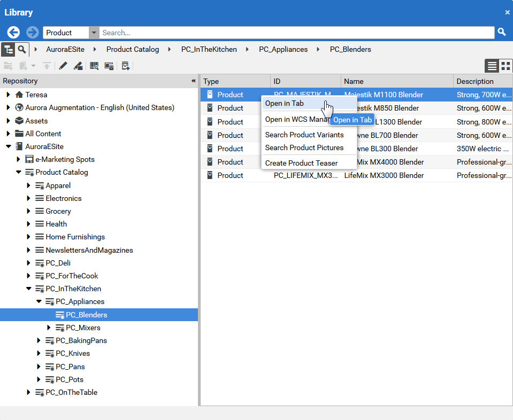The width and height of the screenshot is (513, 420).
Task: Click the search magnifier button
Action: 501,33
